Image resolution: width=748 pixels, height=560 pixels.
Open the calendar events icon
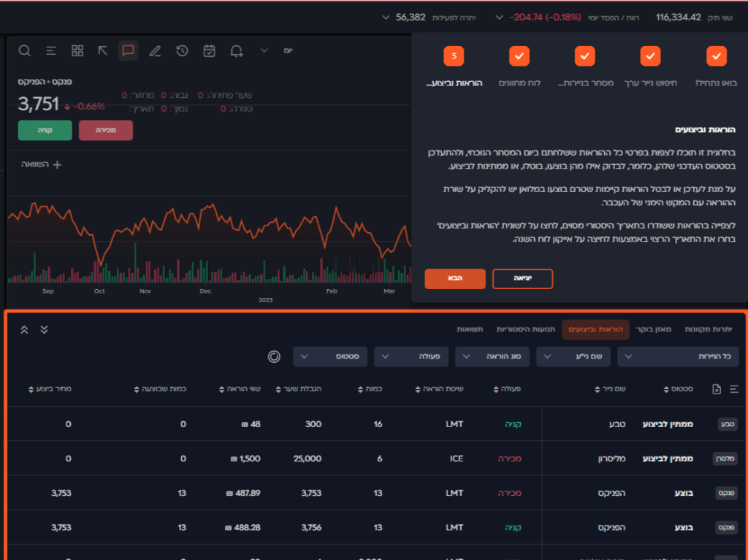[209, 50]
